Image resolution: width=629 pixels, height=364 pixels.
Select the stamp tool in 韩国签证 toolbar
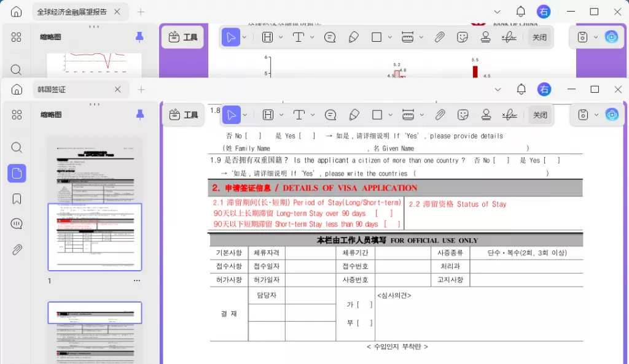point(486,115)
